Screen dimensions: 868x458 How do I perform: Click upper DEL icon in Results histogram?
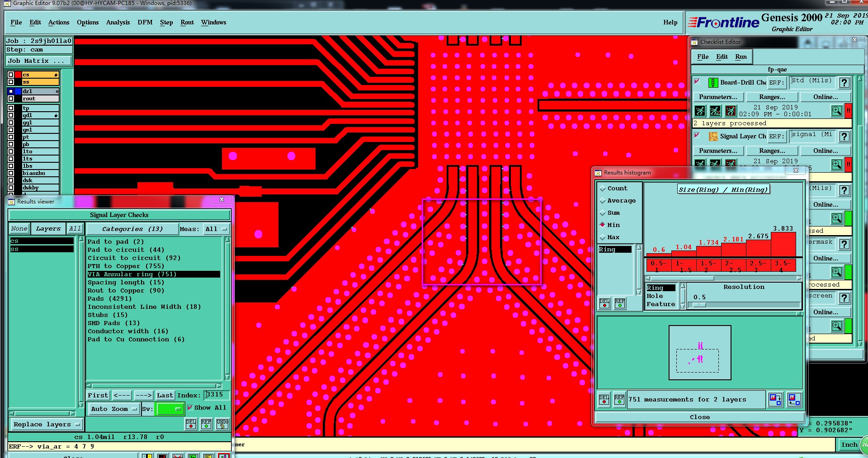click(x=604, y=303)
